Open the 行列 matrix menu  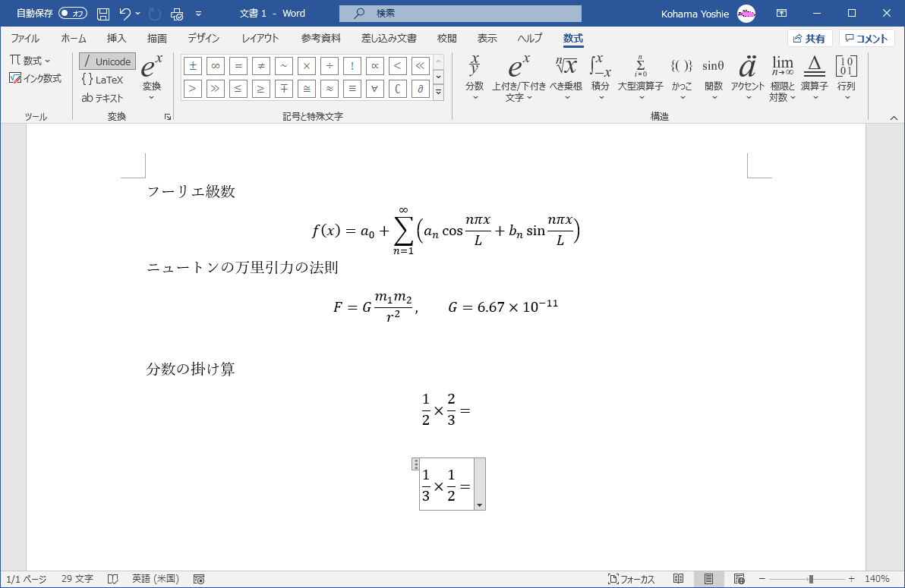point(846,78)
